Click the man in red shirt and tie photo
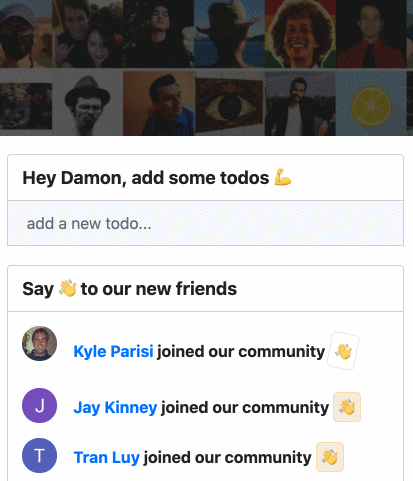The height and width of the screenshot is (481, 413). [371, 34]
